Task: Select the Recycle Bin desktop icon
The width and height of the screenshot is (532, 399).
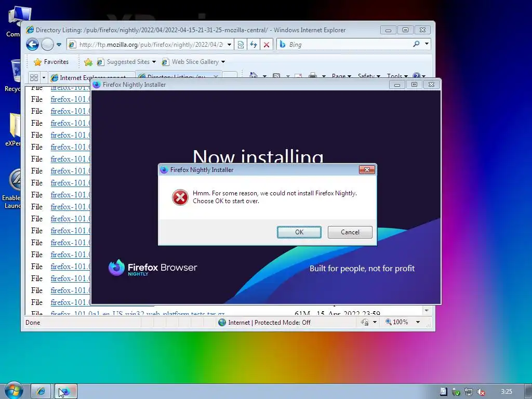Action: point(14,75)
